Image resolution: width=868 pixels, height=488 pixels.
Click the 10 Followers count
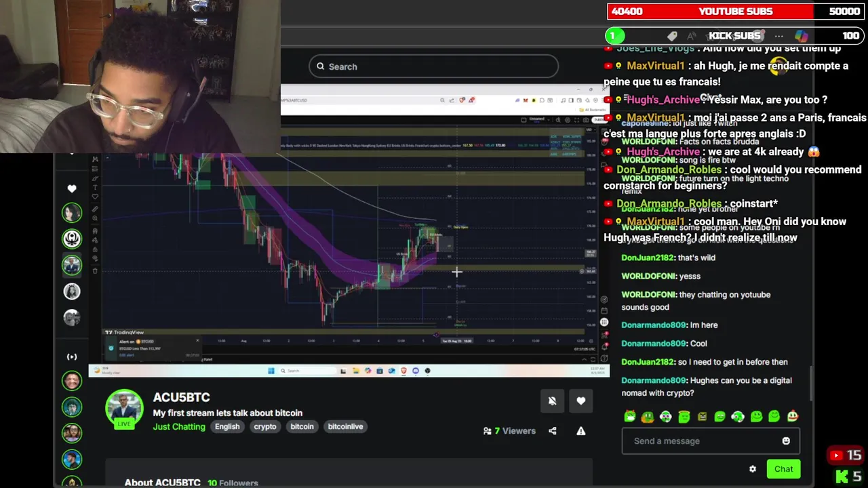[x=233, y=483]
